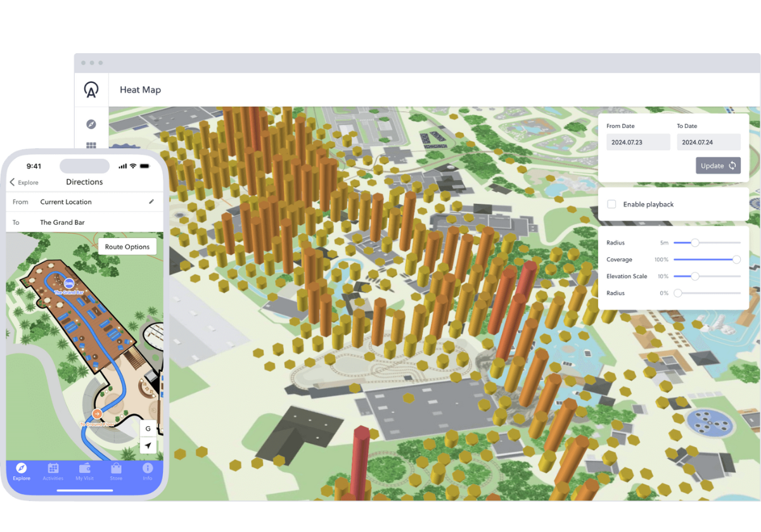761x532 pixels.
Task: Click the From Date field
Action: [x=637, y=142]
